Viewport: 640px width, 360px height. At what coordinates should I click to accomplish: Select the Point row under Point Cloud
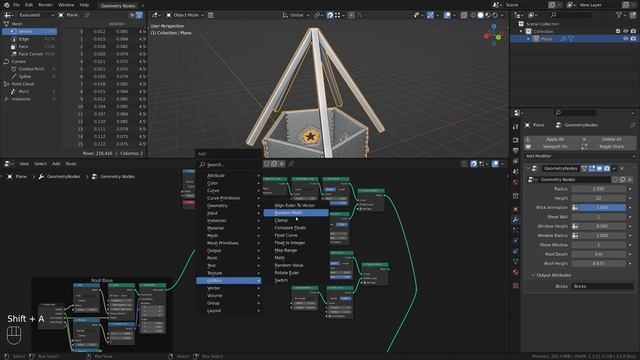pos(29,91)
